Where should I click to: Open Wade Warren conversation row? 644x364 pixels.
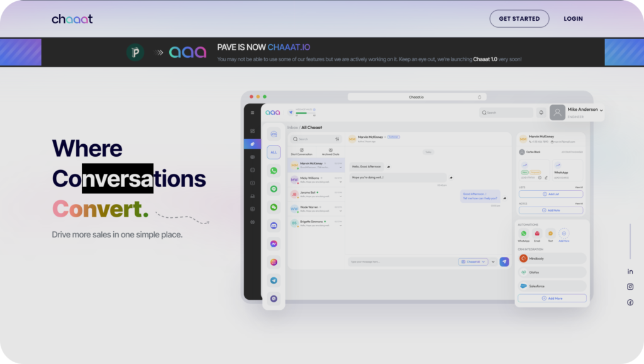coord(316,208)
